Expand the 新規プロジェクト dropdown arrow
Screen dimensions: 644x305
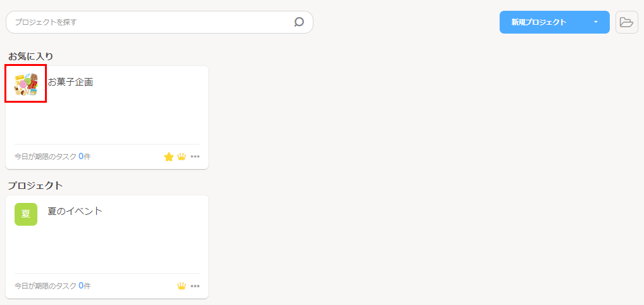596,22
